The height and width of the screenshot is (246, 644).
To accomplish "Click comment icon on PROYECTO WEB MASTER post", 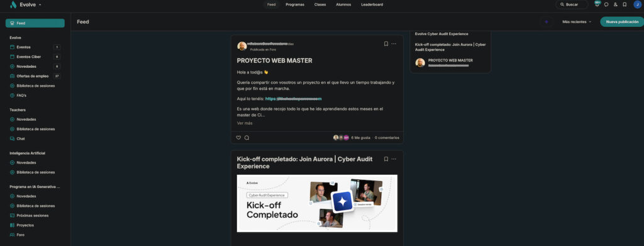I will tap(247, 138).
